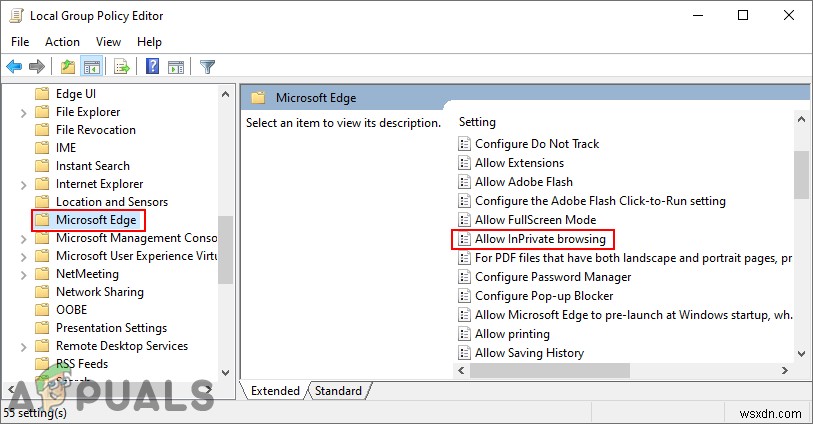Click the Instant Search folder icon
813x424 pixels.
pos(42,166)
